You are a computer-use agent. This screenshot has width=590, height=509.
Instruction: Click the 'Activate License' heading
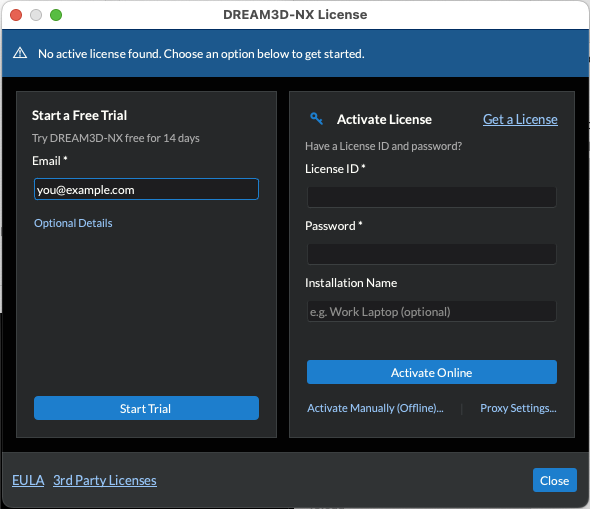point(384,119)
